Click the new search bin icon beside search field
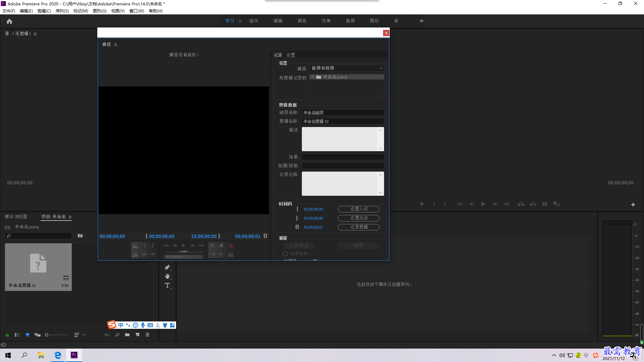 (x=80, y=236)
